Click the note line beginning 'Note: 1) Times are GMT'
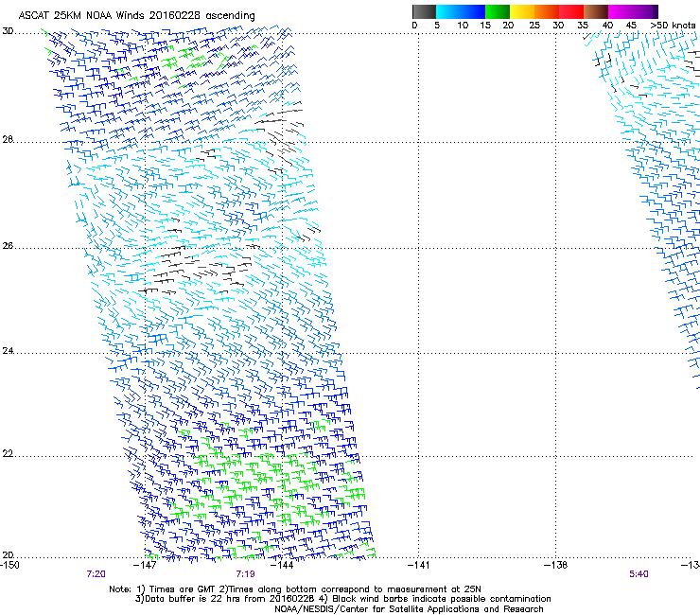Image resolution: width=700 pixels, height=615 pixels. coord(295,589)
